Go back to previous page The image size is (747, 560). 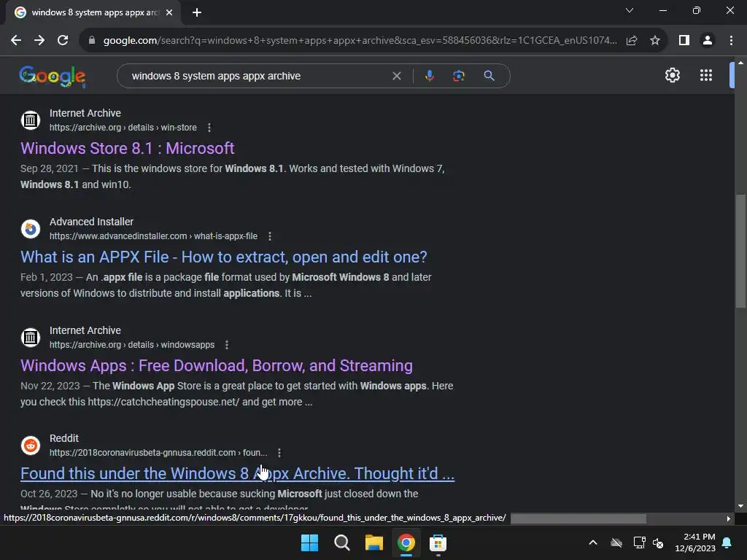pos(16,41)
